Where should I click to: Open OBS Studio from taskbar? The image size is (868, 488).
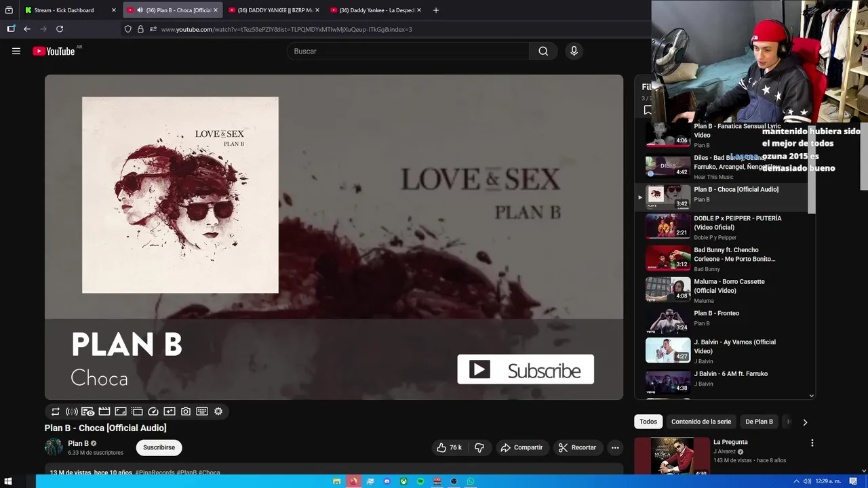tap(454, 481)
